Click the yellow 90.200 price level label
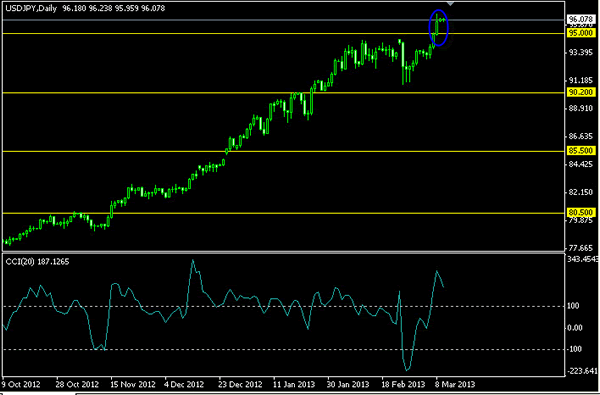600x395 pixels. 580,92
